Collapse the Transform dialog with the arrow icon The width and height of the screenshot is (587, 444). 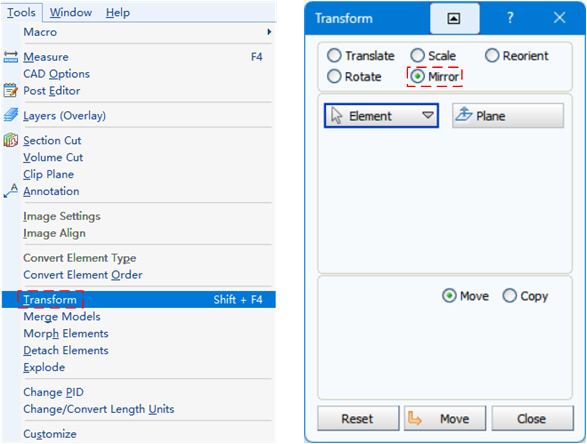(x=454, y=18)
